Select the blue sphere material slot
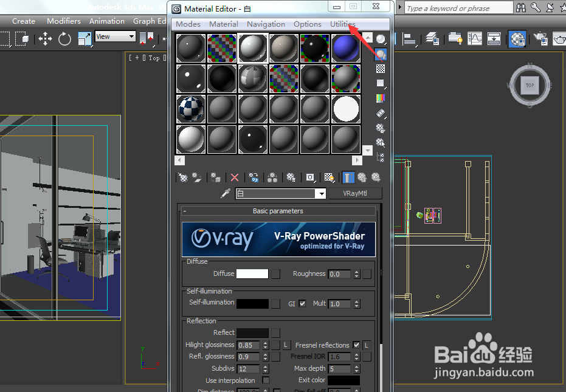The width and height of the screenshot is (566, 392). tap(346, 48)
